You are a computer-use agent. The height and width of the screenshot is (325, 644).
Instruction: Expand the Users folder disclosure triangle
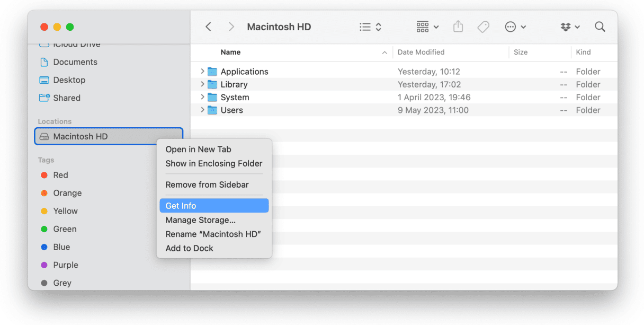(x=202, y=110)
